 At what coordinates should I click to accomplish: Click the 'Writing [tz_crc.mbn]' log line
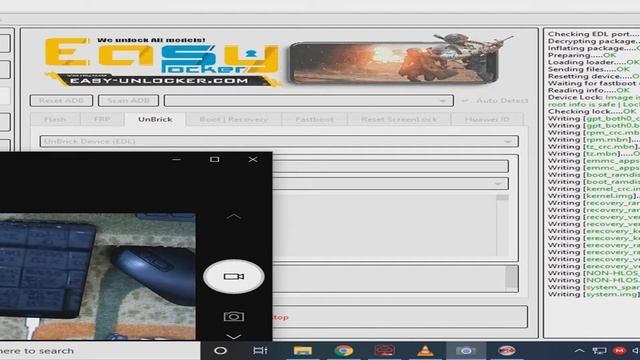tap(593, 147)
